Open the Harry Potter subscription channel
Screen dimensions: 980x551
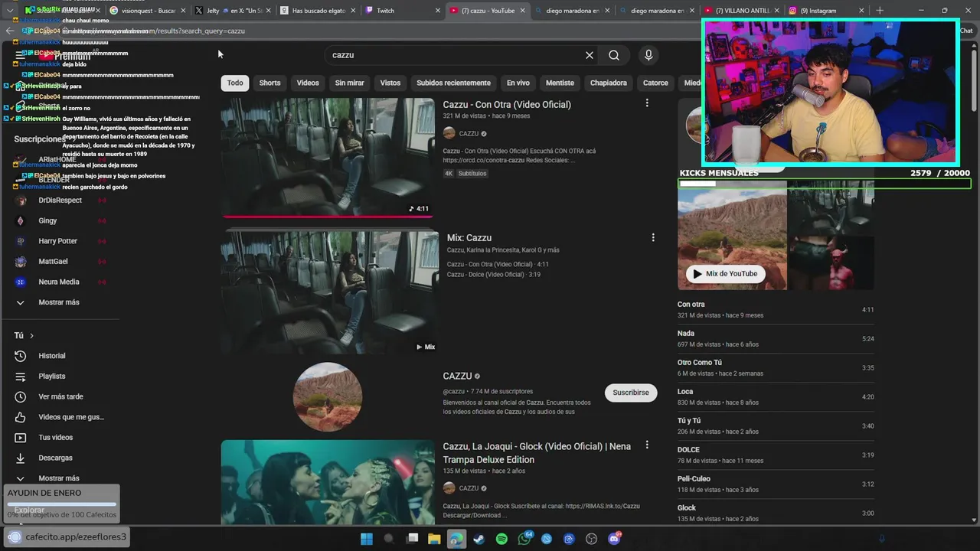[60, 241]
